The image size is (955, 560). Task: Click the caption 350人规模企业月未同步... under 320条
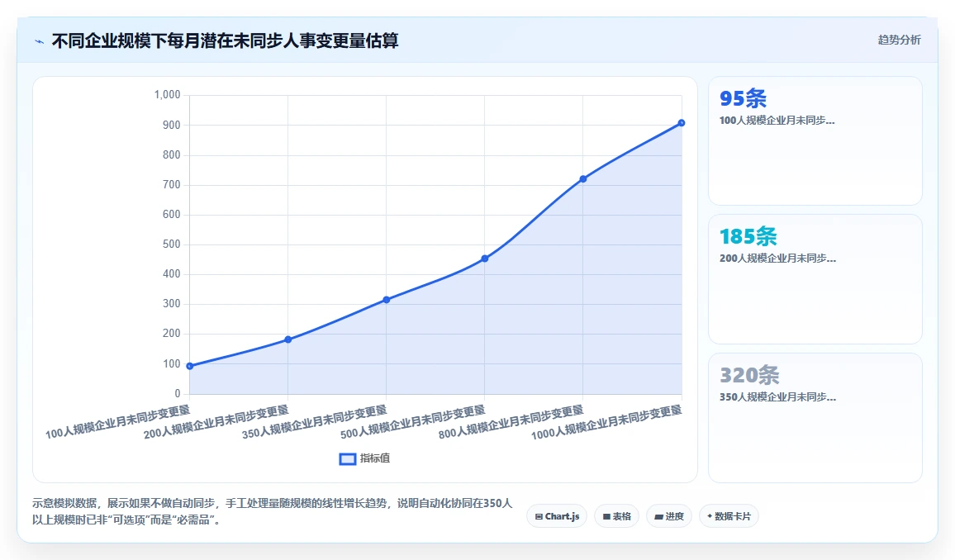coord(777,397)
